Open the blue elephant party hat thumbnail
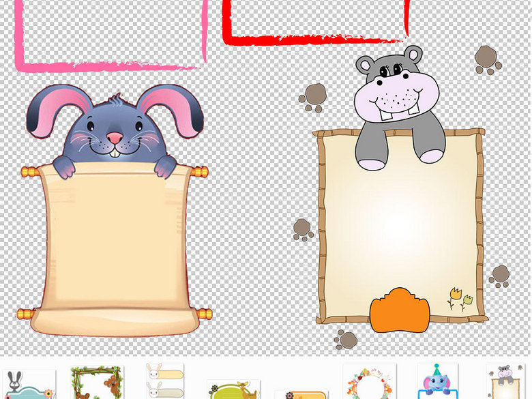The height and width of the screenshot is (399, 532). pyautogui.click(x=437, y=381)
